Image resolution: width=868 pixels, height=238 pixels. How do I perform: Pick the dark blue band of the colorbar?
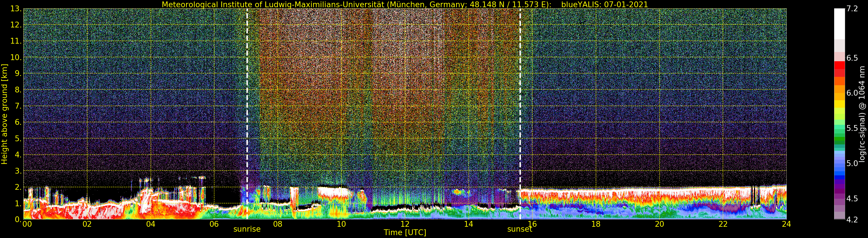839,177
